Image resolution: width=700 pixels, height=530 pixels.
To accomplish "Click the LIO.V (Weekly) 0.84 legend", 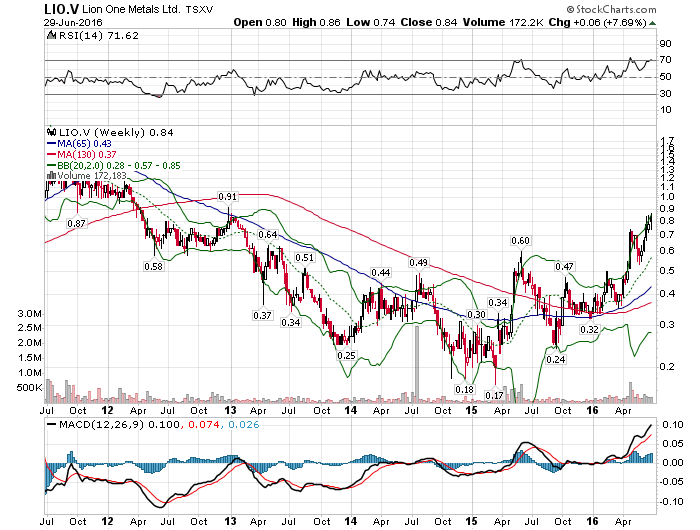I will [116, 132].
